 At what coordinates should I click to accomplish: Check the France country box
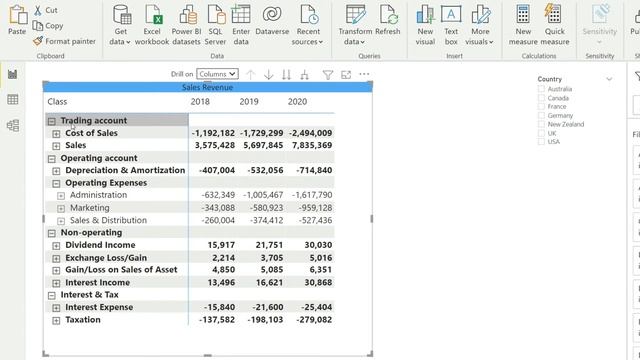pyautogui.click(x=541, y=107)
